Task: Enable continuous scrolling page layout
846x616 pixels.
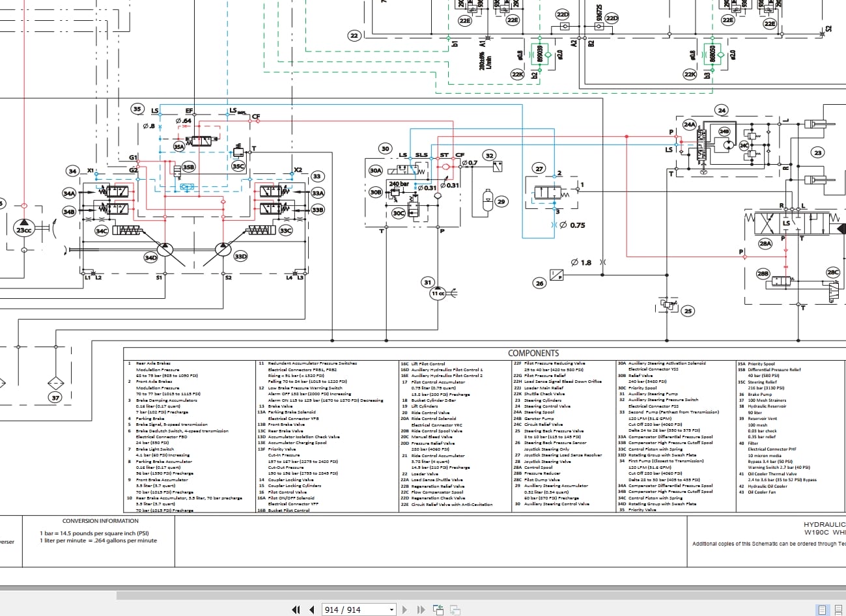Action: pyautogui.click(x=839, y=610)
